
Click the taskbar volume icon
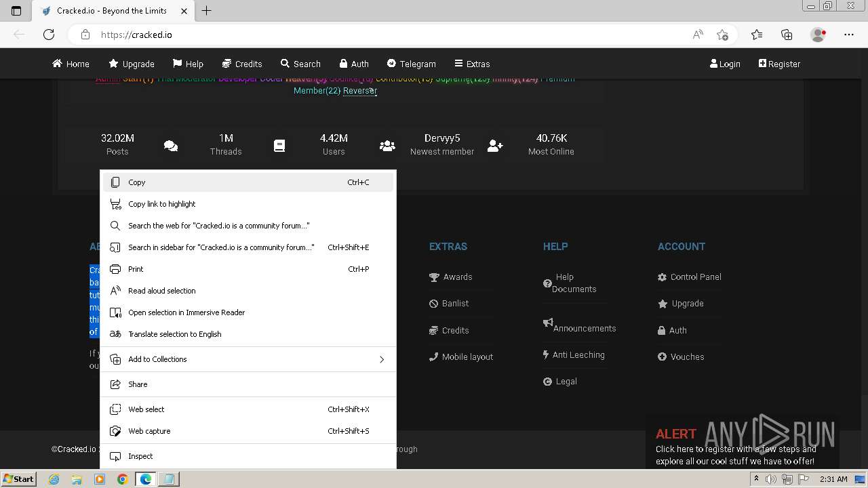point(771,479)
